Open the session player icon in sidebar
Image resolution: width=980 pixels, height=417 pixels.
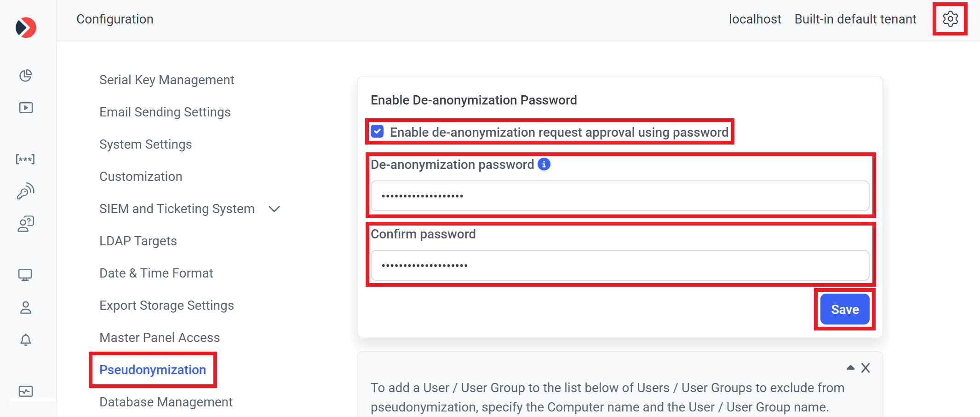pyautogui.click(x=26, y=108)
